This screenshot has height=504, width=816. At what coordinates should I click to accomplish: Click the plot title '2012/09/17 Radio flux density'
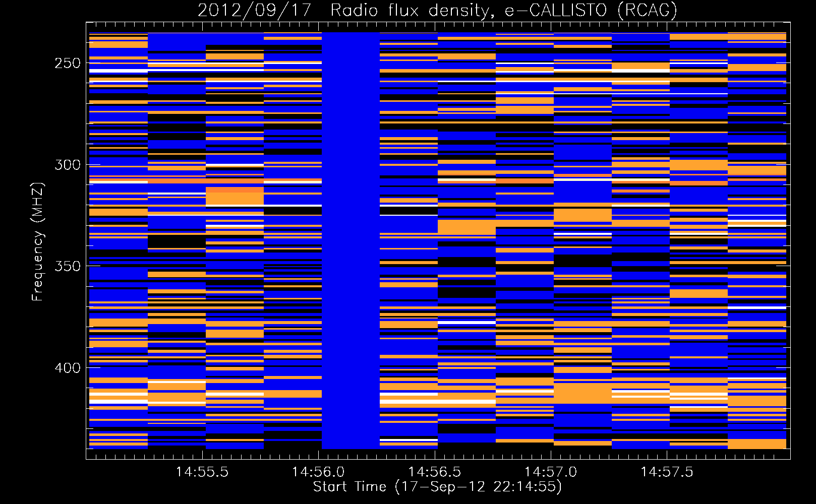click(346, 11)
